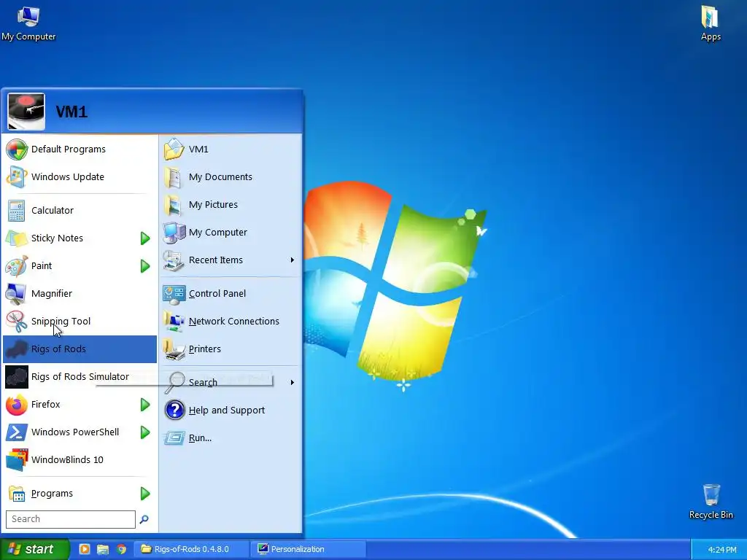
Task: Open Sticky Notes icon
Action: (16, 238)
